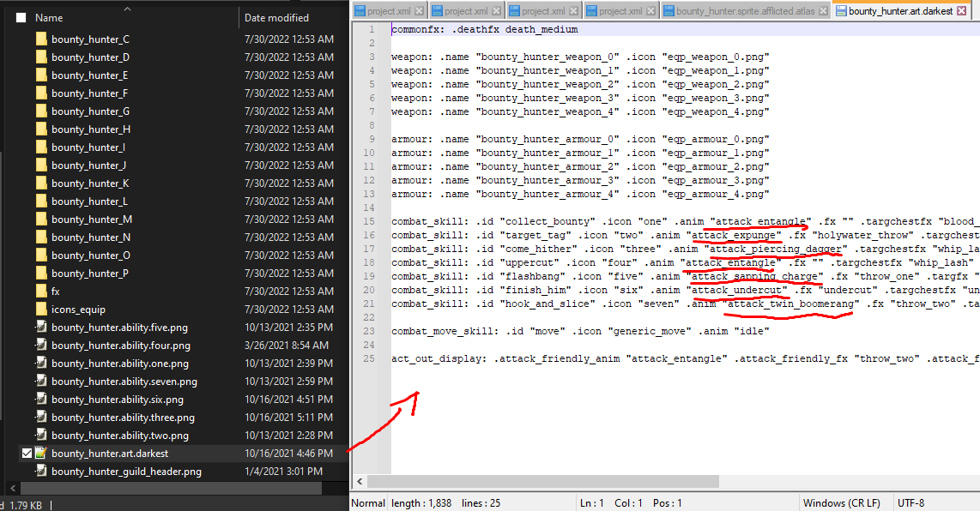Click the bounty_hunter.ability.one.png file icon
Viewport: 980px width, 511px height.
[x=41, y=364]
